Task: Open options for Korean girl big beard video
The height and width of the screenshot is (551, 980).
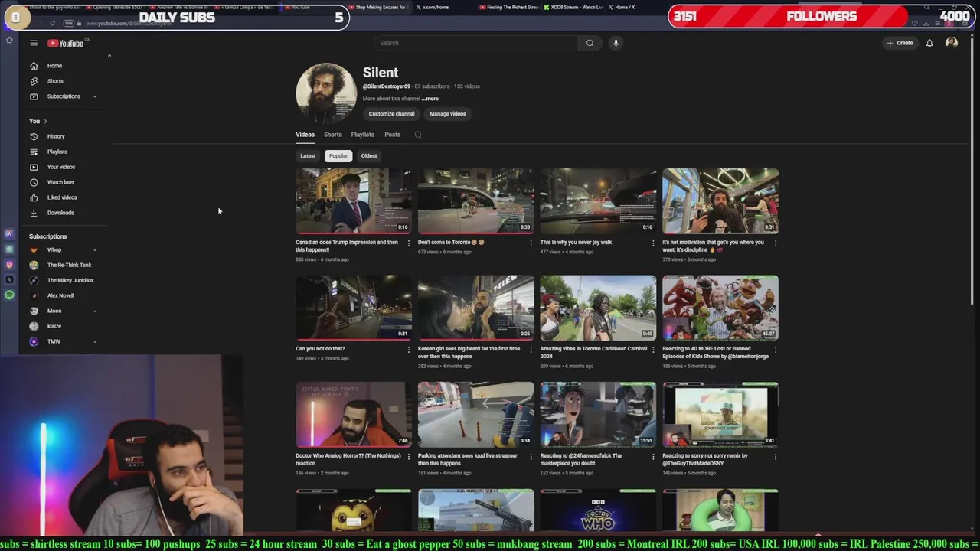Action: (x=531, y=350)
